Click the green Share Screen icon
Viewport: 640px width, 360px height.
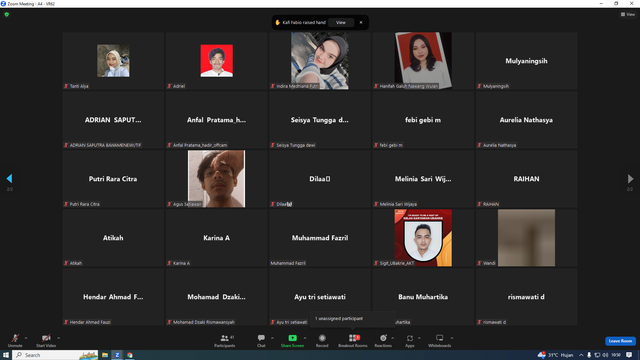tap(292, 338)
